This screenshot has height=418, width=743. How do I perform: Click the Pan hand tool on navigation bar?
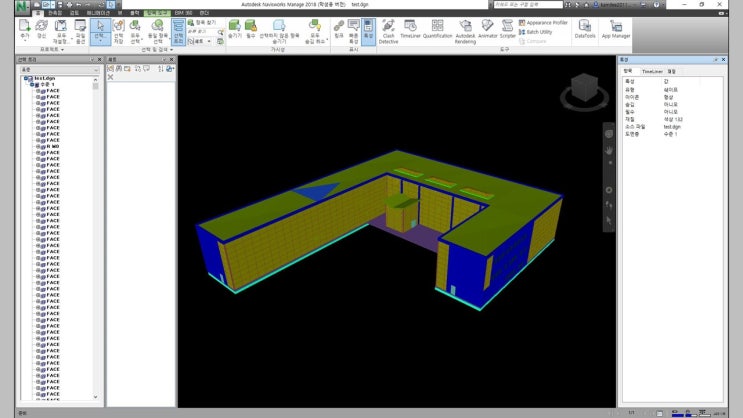(609, 150)
